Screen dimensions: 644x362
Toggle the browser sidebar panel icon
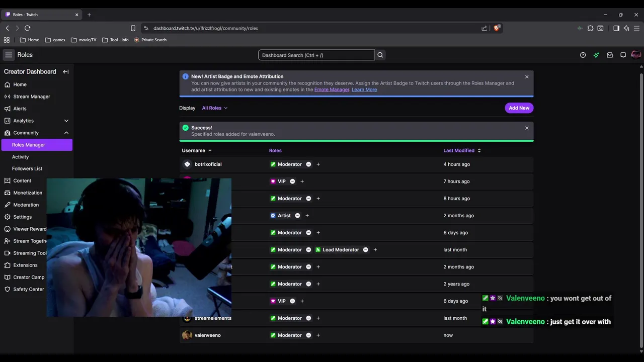[616, 28]
